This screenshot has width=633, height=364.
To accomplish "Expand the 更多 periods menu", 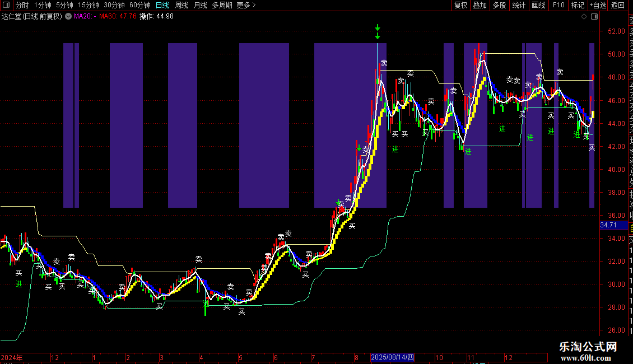I will click(x=246, y=5).
